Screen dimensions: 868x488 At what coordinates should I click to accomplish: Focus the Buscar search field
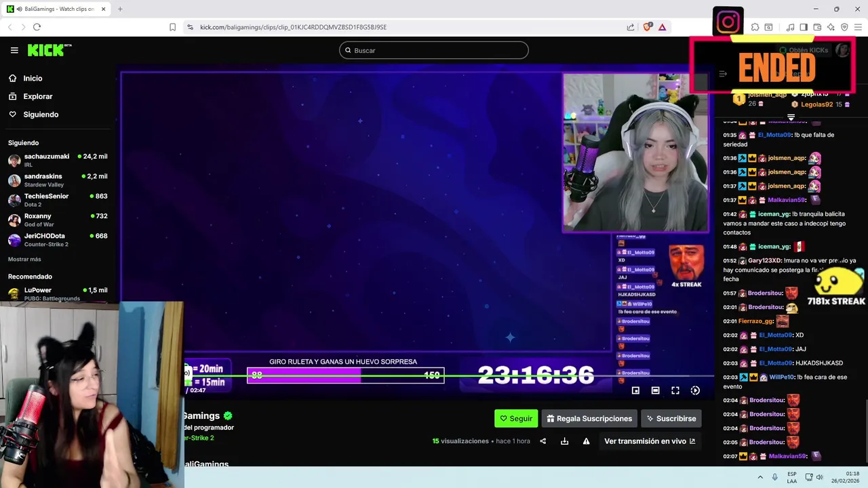pos(434,50)
